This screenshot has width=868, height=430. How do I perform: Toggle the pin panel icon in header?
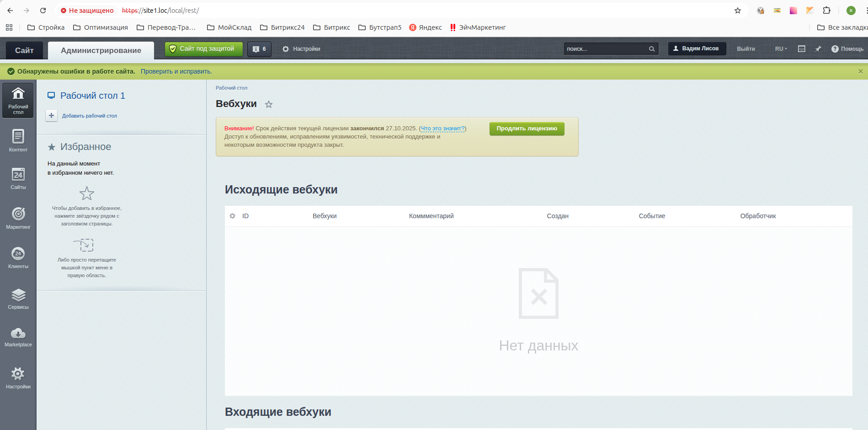pyautogui.click(x=818, y=49)
